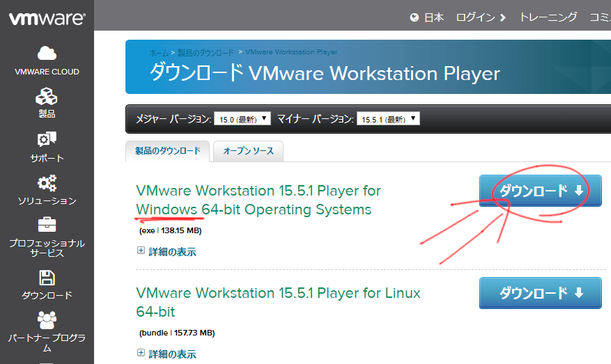Click Linux 64-bit Player title link
This screenshot has height=364, width=611.
[278, 302]
